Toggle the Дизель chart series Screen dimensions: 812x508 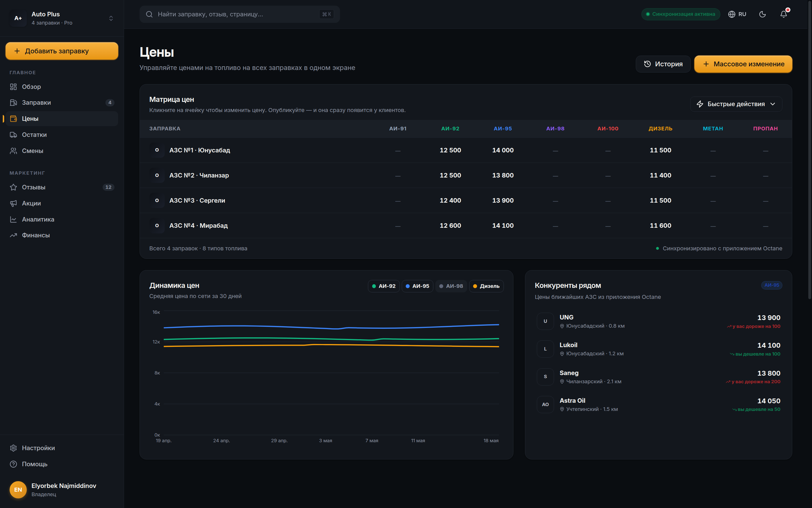486,286
